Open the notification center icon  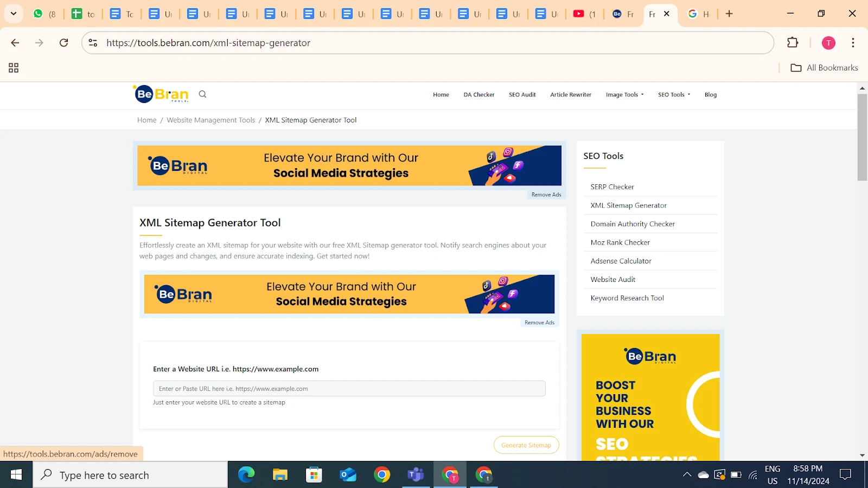tap(845, 475)
